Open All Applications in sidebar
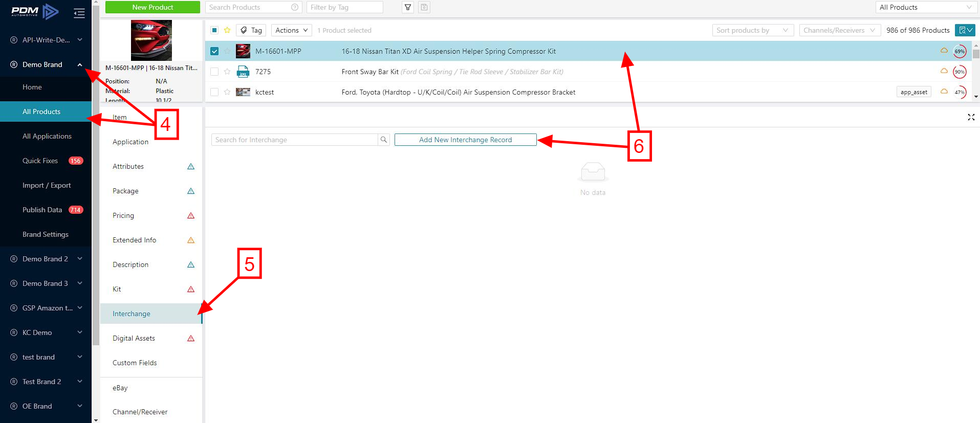 (46, 136)
